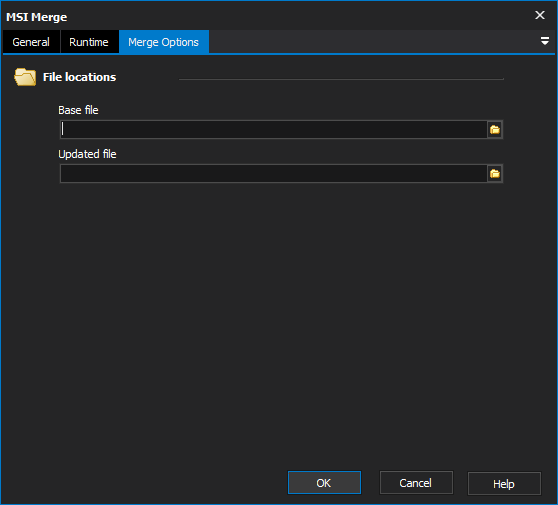558x505 pixels.
Task: Switch to the General tab
Action: click(31, 42)
